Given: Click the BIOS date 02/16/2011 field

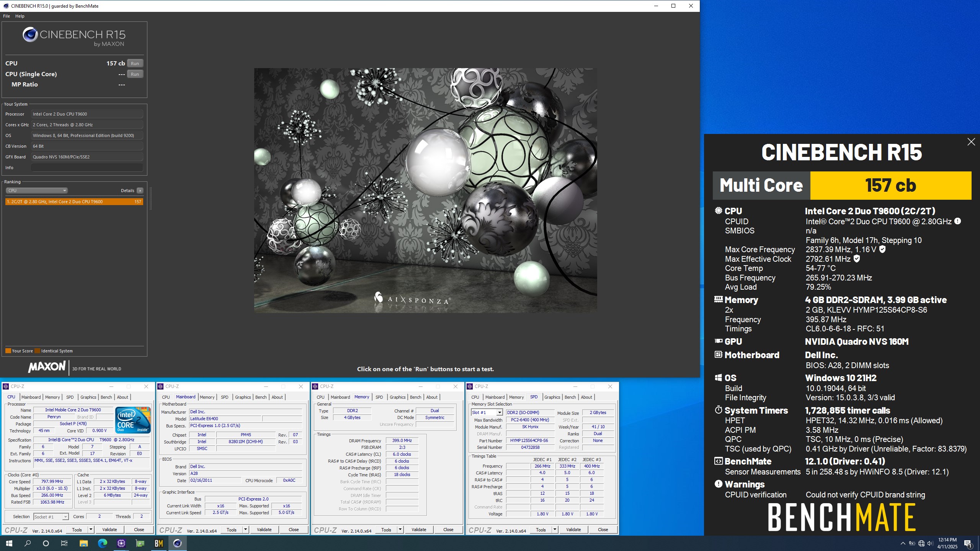Looking at the screenshot, I should pyautogui.click(x=215, y=480).
